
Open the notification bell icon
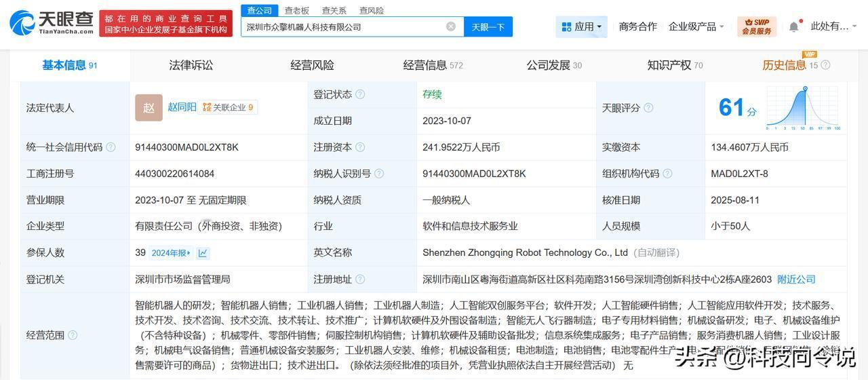(x=793, y=26)
